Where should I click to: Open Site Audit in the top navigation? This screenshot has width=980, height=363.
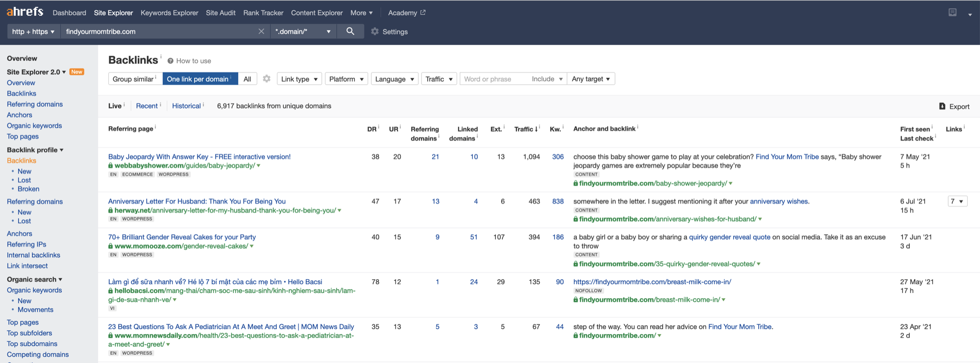point(220,13)
